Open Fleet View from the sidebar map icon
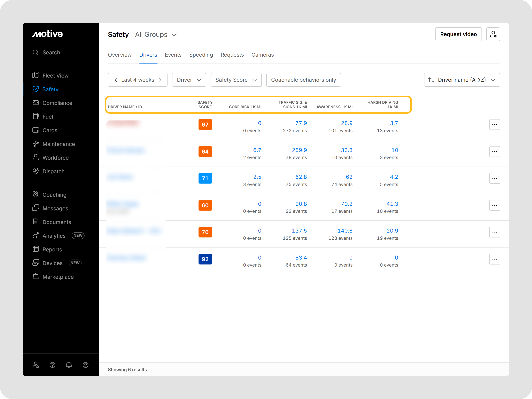This screenshot has height=399, width=532. tap(36, 75)
